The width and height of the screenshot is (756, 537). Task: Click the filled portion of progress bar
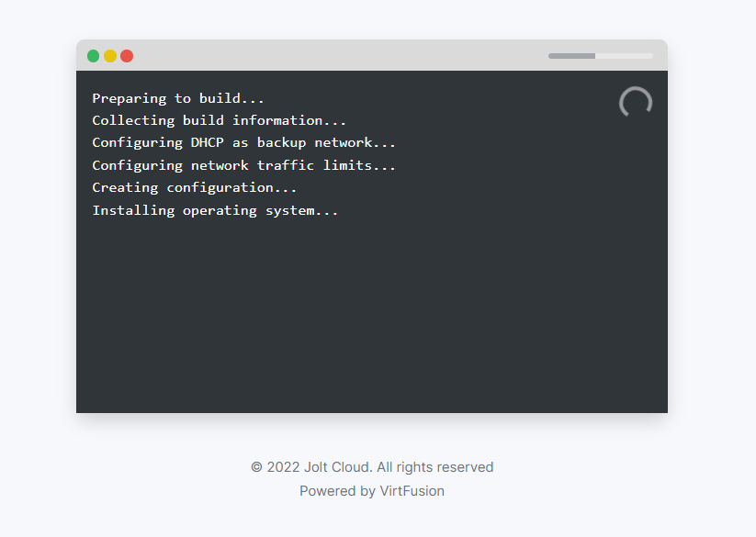point(571,56)
